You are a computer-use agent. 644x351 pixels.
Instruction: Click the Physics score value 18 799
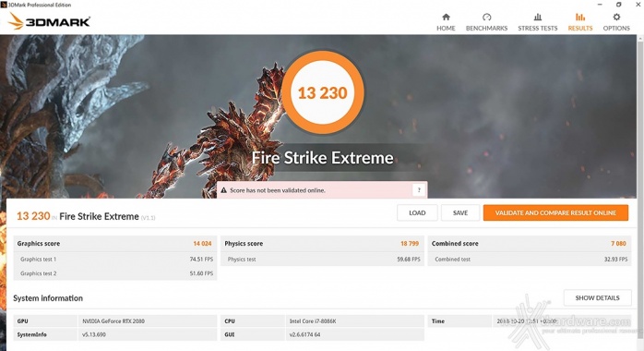410,243
